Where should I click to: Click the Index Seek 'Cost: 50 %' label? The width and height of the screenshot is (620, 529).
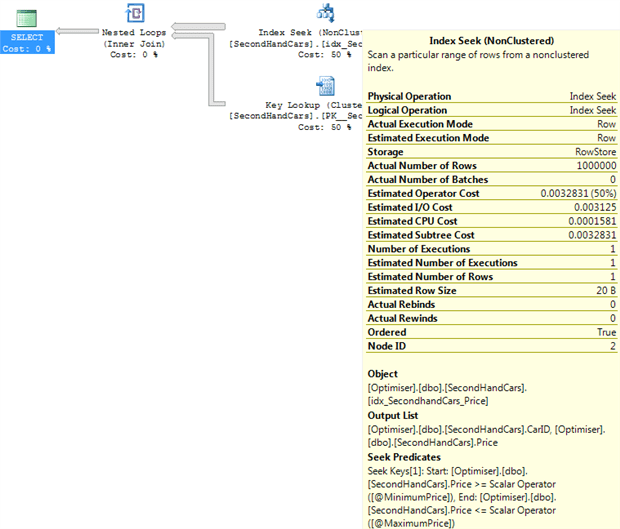pyautogui.click(x=325, y=55)
